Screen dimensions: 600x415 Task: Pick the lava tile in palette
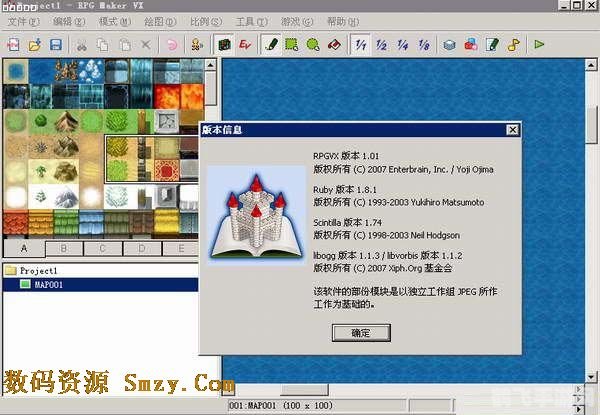[166, 96]
